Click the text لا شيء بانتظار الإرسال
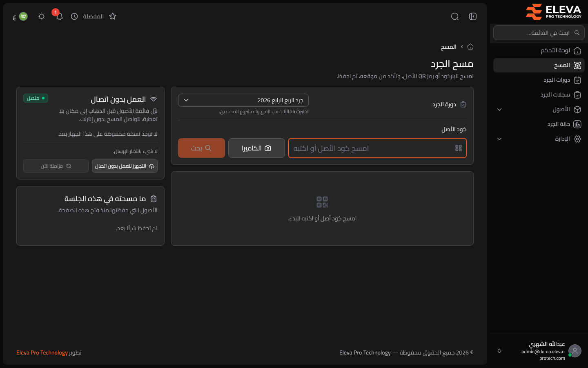The width and height of the screenshot is (588, 368). click(135, 151)
